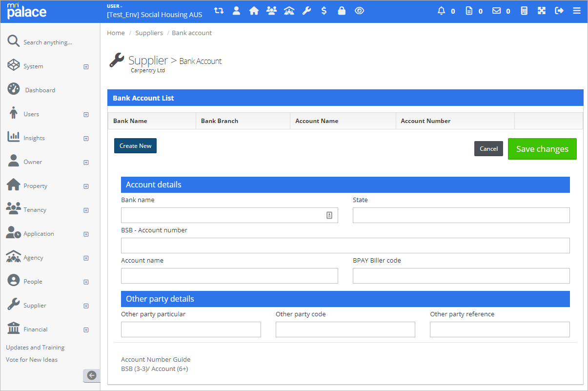Click the padlock icon in top bar

coord(342,11)
